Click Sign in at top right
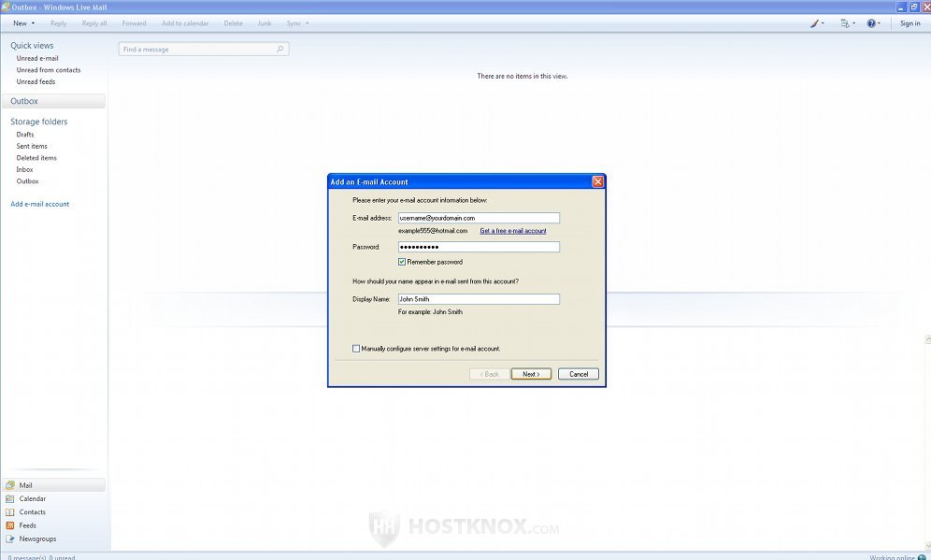This screenshot has width=931, height=560. (910, 23)
